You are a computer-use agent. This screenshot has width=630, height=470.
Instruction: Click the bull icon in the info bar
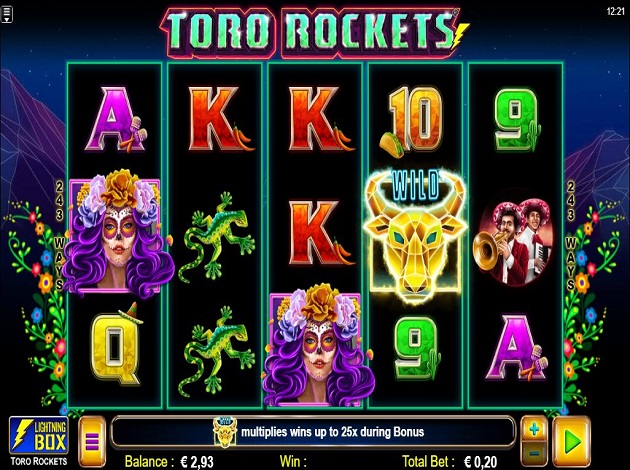coord(225,432)
